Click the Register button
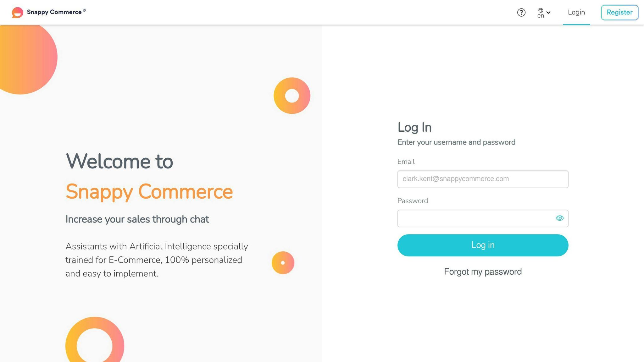Viewport: 644px width, 362px height. coord(619,12)
